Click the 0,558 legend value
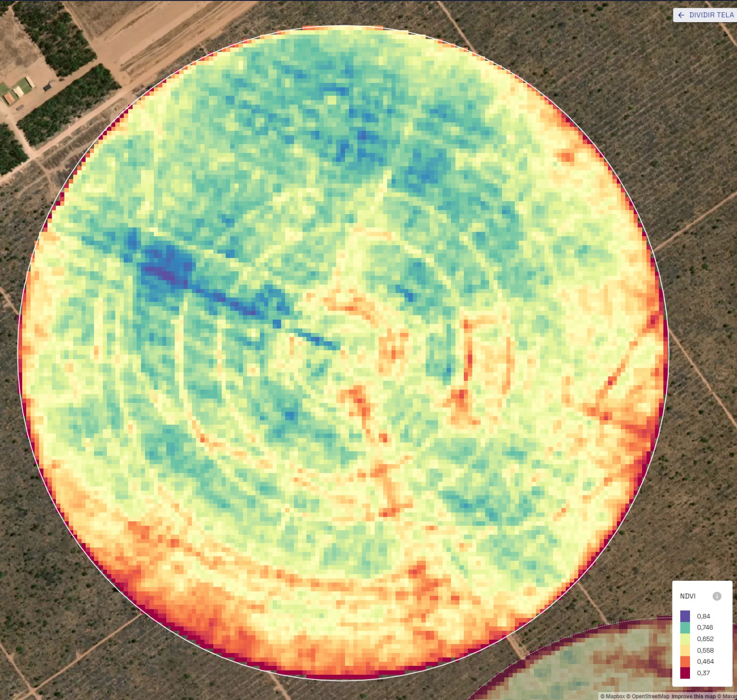Viewport: 737px width, 700px height. [x=705, y=650]
